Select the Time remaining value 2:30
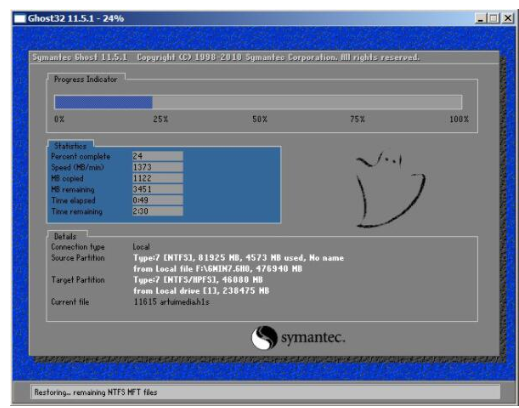Image resolution: width=519 pixels, height=408 pixels. [x=157, y=211]
